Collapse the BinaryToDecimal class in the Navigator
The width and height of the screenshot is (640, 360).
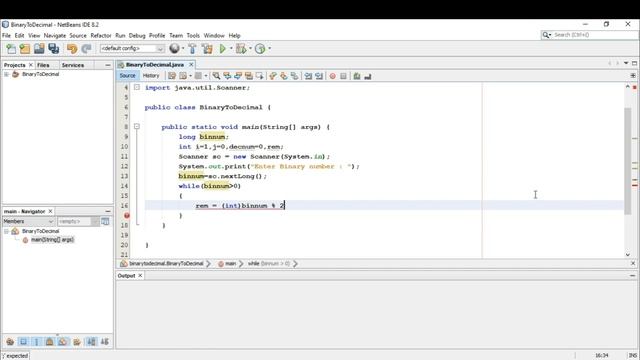[x=6, y=231]
